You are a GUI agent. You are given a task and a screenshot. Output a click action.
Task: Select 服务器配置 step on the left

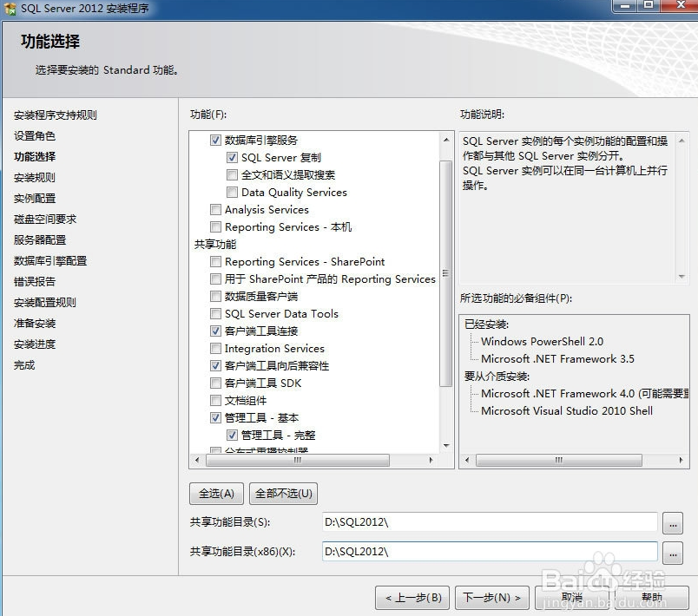click(x=38, y=239)
